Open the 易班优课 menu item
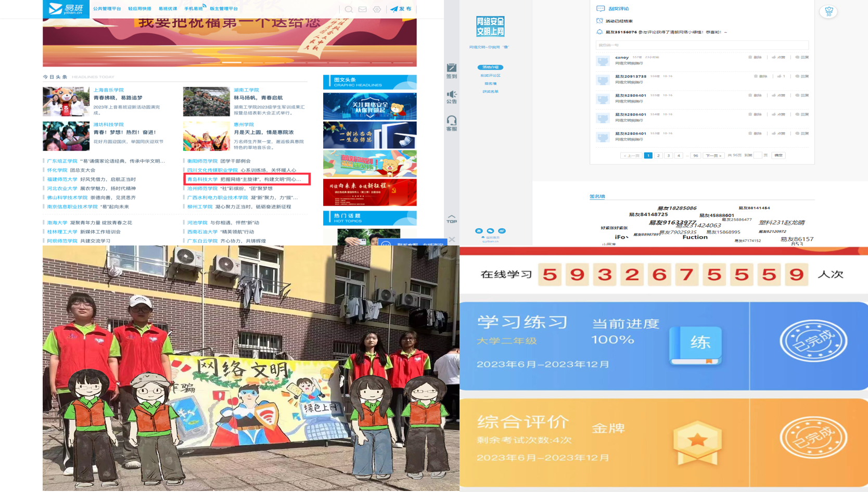 coord(168,9)
